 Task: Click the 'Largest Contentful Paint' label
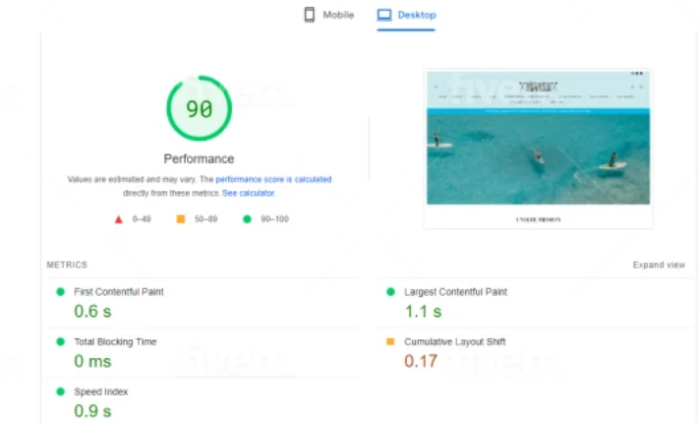[456, 292]
